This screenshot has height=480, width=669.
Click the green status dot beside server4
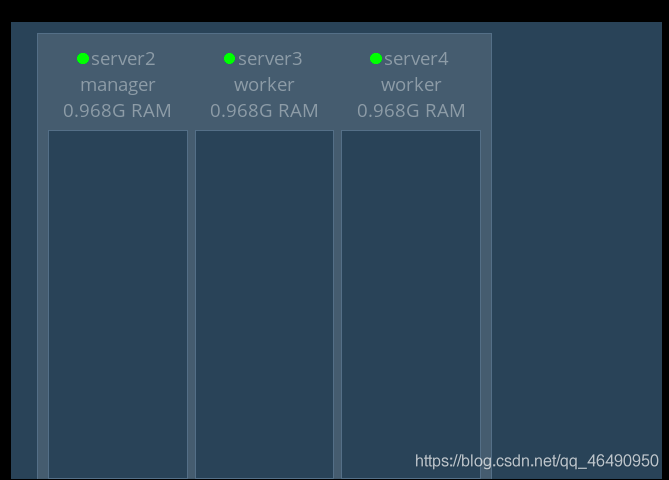[x=376, y=58]
